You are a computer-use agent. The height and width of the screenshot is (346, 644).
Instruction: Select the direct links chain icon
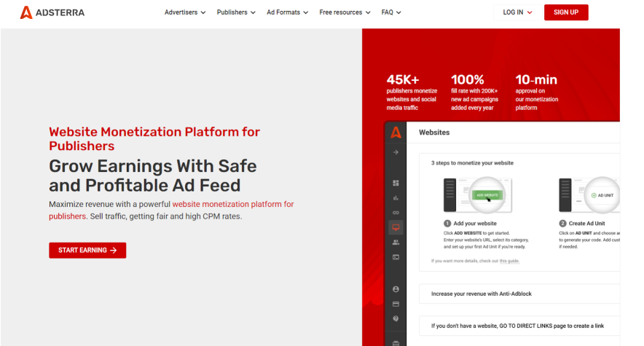(396, 212)
